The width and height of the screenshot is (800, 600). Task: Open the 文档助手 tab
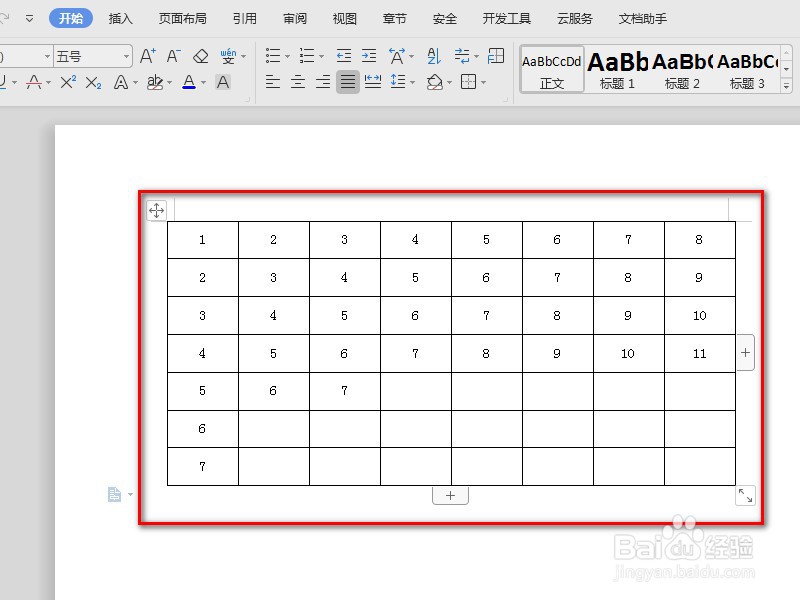point(642,19)
